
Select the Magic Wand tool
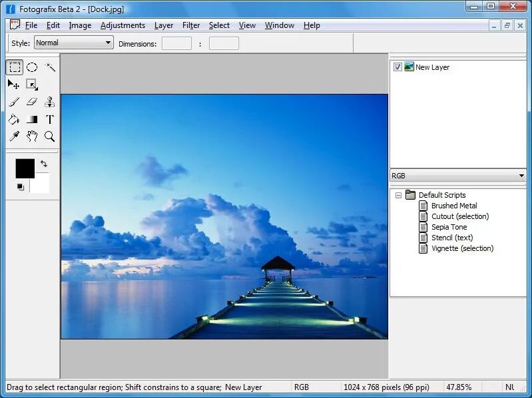(x=50, y=67)
